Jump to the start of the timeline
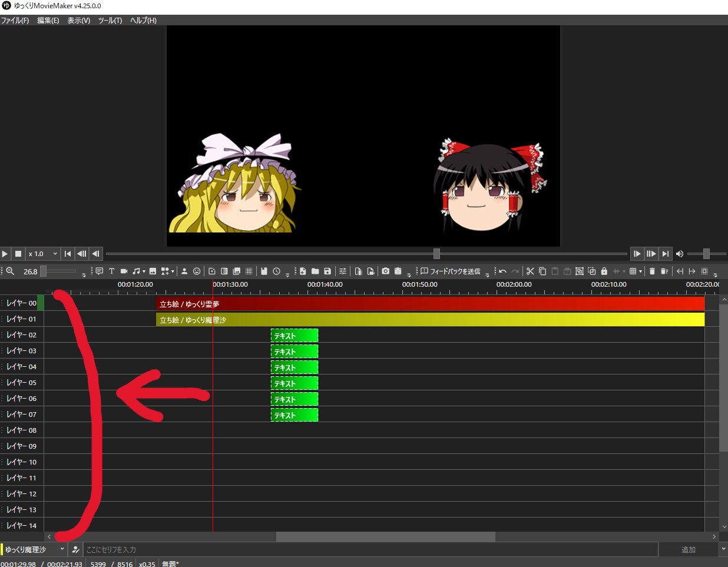The image size is (728, 567). pyautogui.click(x=68, y=254)
